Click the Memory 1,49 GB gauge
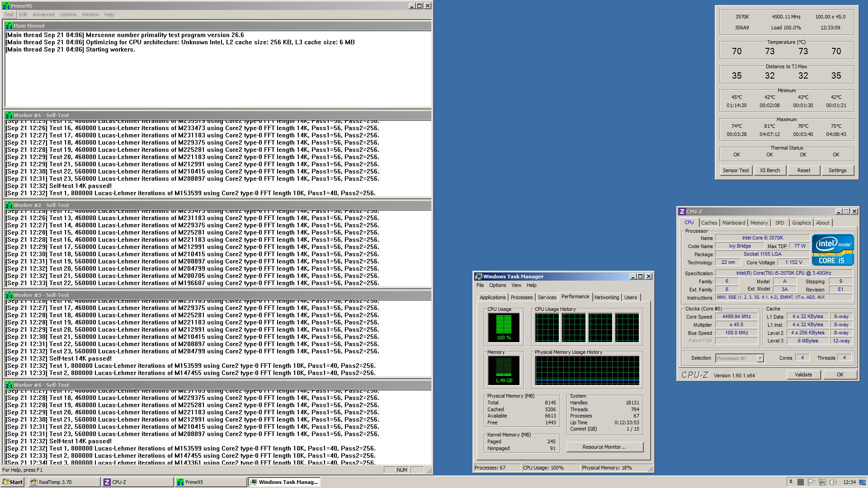Screen dimensions: 868x488 point(504,370)
